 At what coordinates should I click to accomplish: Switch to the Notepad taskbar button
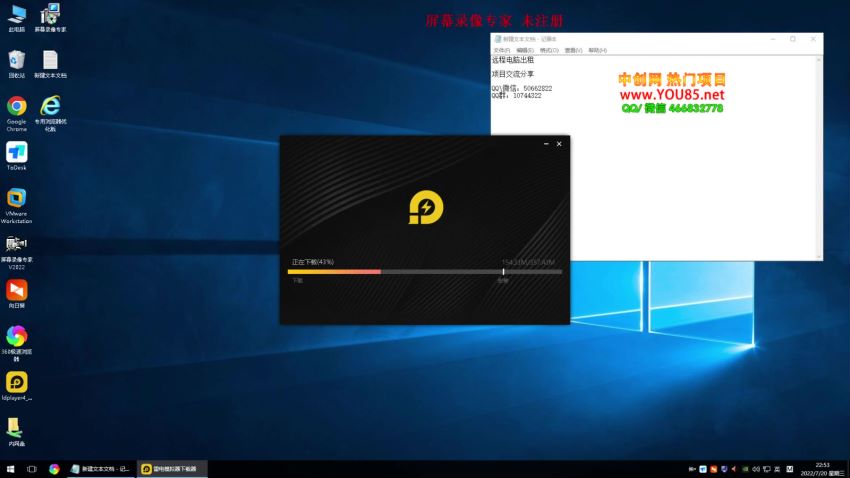pyautogui.click(x=101, y=469)
